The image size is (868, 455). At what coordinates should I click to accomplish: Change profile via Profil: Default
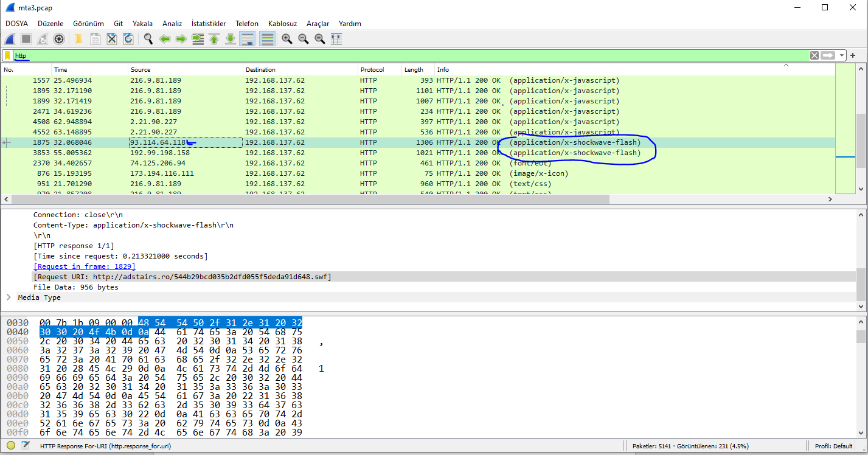click(x=834, y=446)
